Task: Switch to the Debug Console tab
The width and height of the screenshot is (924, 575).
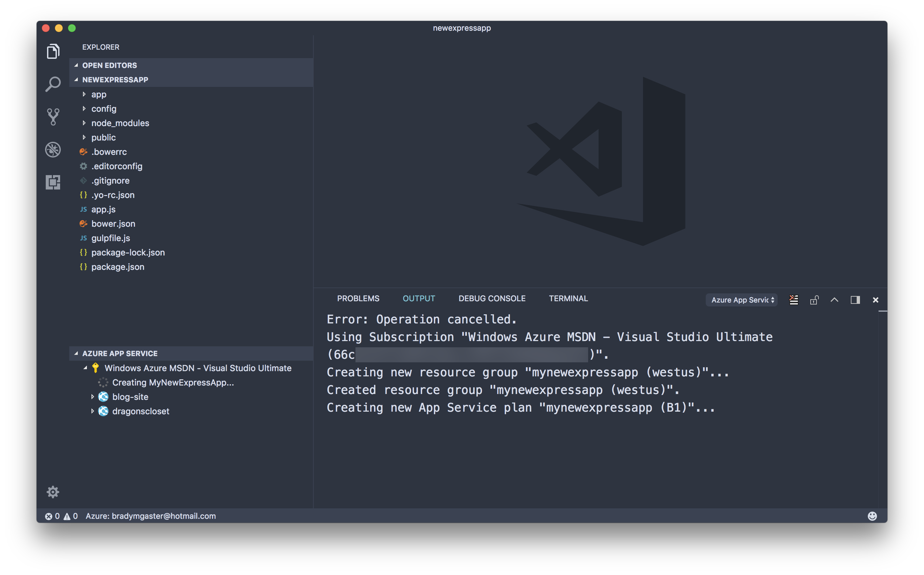Action: [492, 299]
